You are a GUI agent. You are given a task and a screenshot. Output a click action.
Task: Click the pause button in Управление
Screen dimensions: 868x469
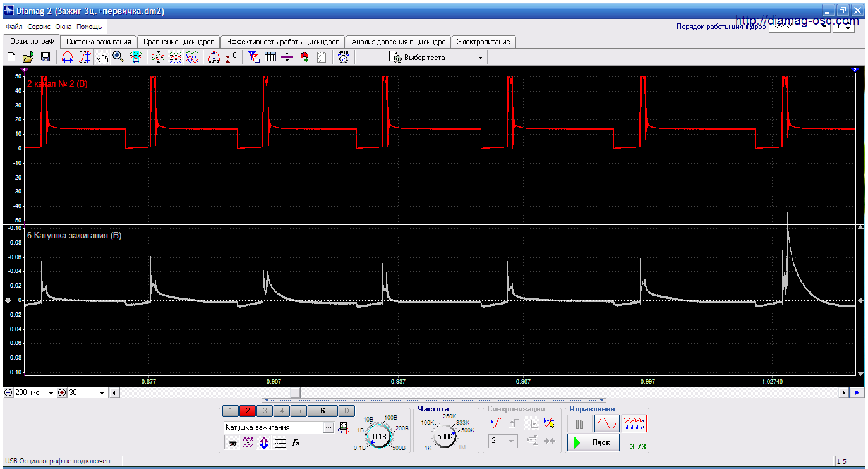tap(579, 423)
